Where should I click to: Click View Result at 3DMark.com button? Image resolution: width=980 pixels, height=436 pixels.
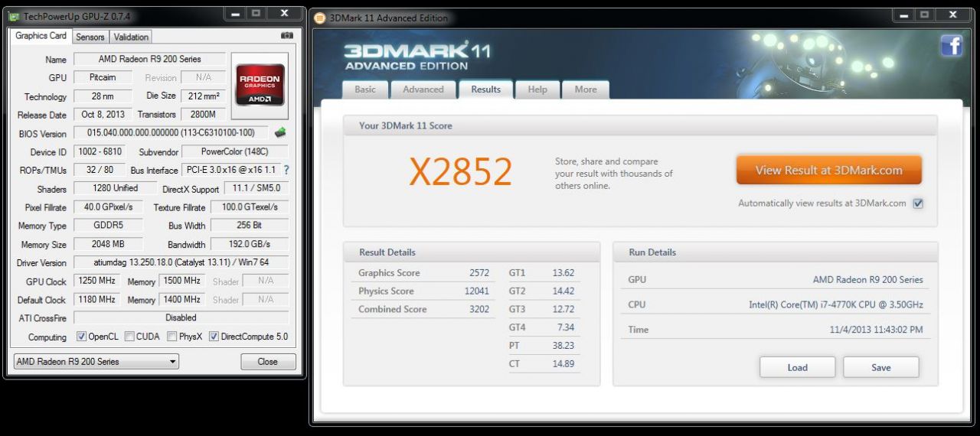coord(828,171)
